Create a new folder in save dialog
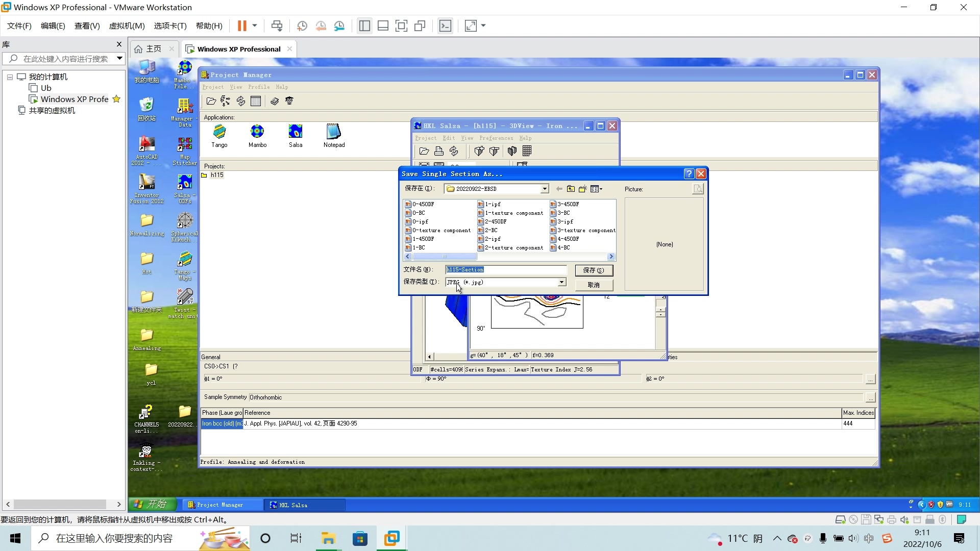 click(x=582, y=189)
